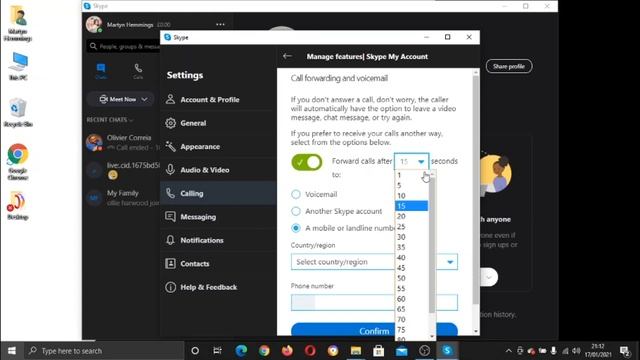
Task: Open General settings section
Action: (x=218, y=123)
